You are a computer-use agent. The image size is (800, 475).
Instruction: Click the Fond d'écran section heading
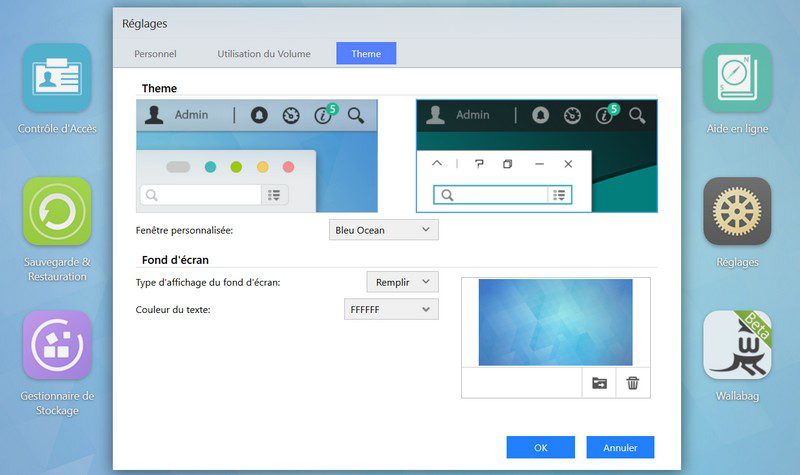pos(175,260)
